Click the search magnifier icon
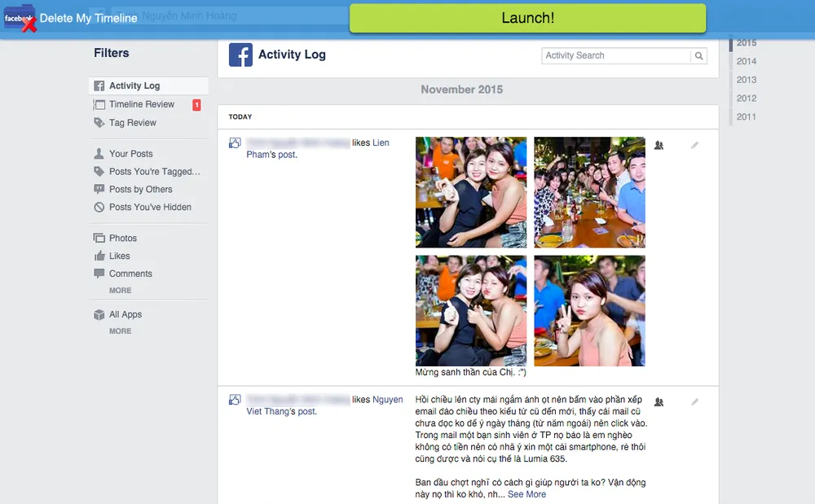The image size is (815, 504). (x=698, y=55)
